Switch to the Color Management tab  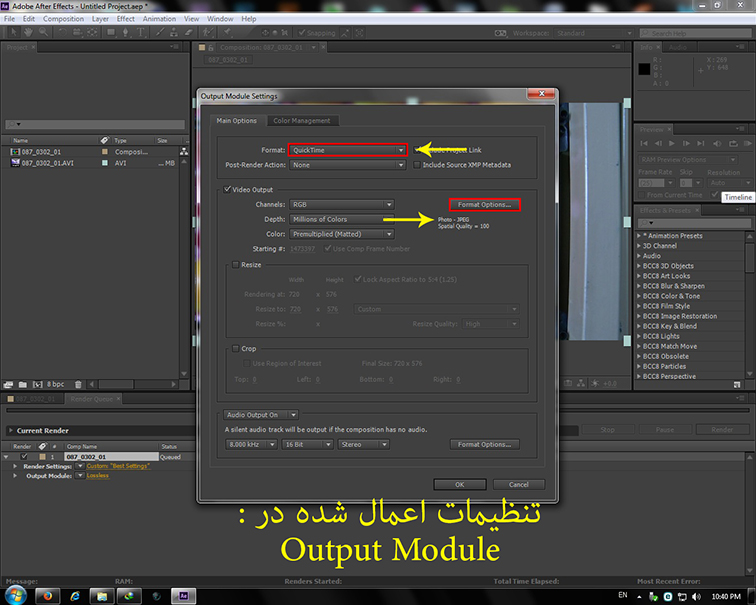(x=302, y=121)
